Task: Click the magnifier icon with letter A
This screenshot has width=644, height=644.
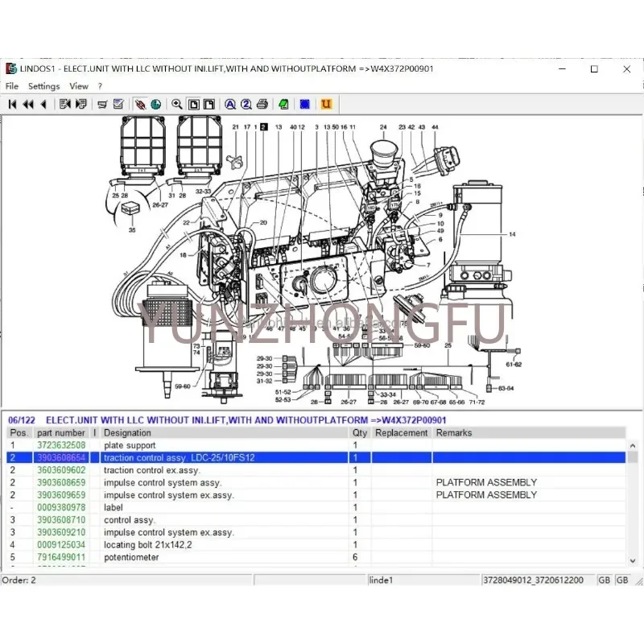Action: tap(230, 105)
